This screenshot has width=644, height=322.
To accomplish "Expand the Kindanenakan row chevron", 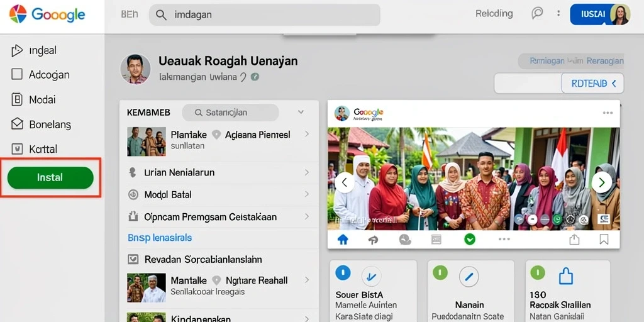I will (x=307, y=318).
